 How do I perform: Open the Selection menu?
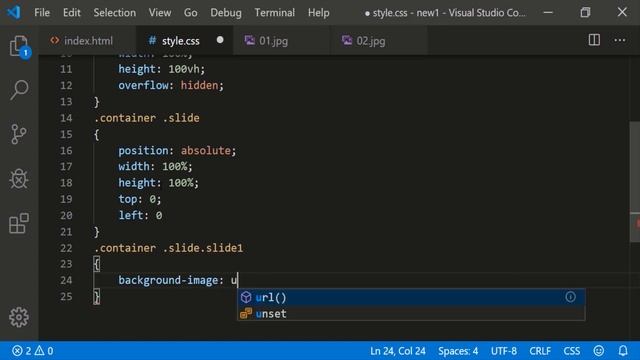pos(115,13)
